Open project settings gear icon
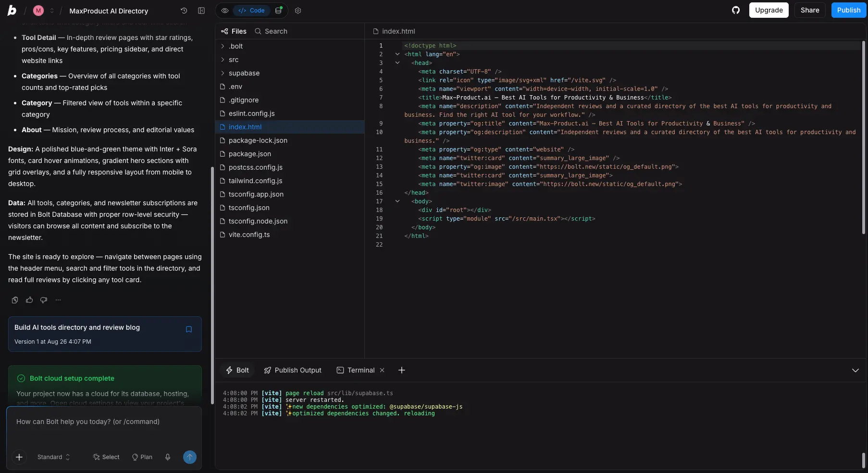This screenshot has height=473, width=868. coord(298,11)
